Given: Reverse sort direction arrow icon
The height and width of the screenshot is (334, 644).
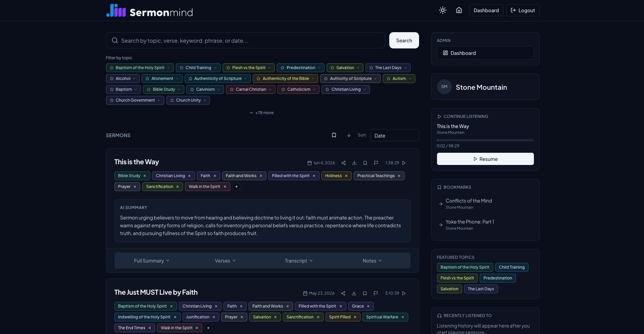Looking at the screenshot, I should pos(349,135).
